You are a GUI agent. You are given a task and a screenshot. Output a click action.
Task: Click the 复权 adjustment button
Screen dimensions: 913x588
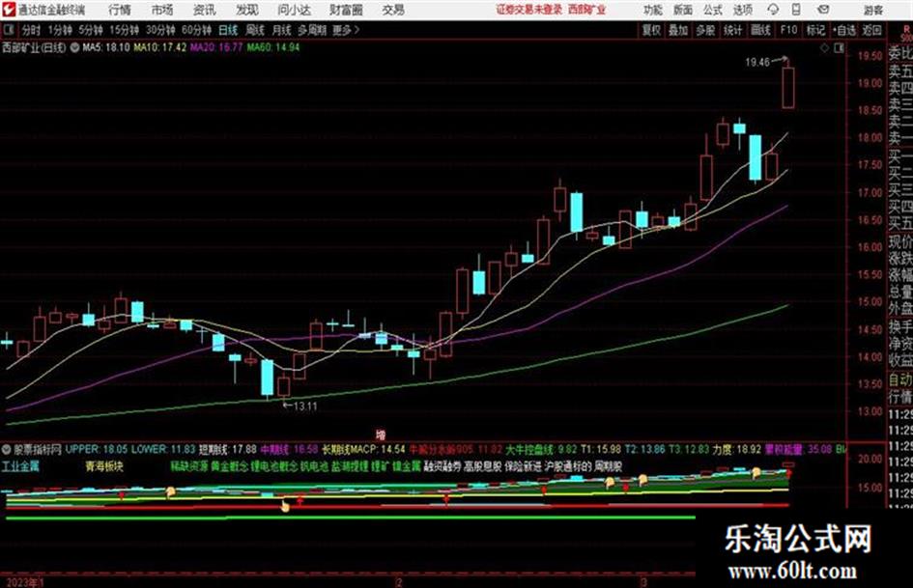[651, 30]
